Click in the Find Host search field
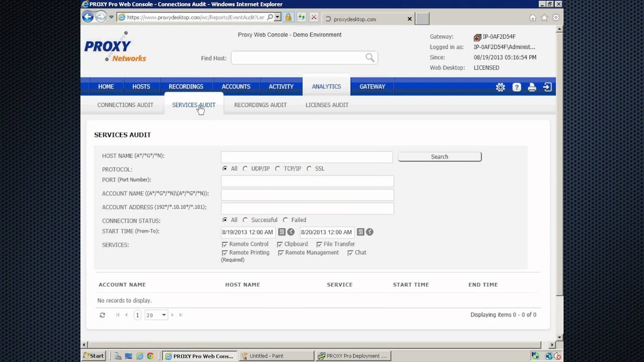The width and height of the screenshot is (644, 362). 304,58
